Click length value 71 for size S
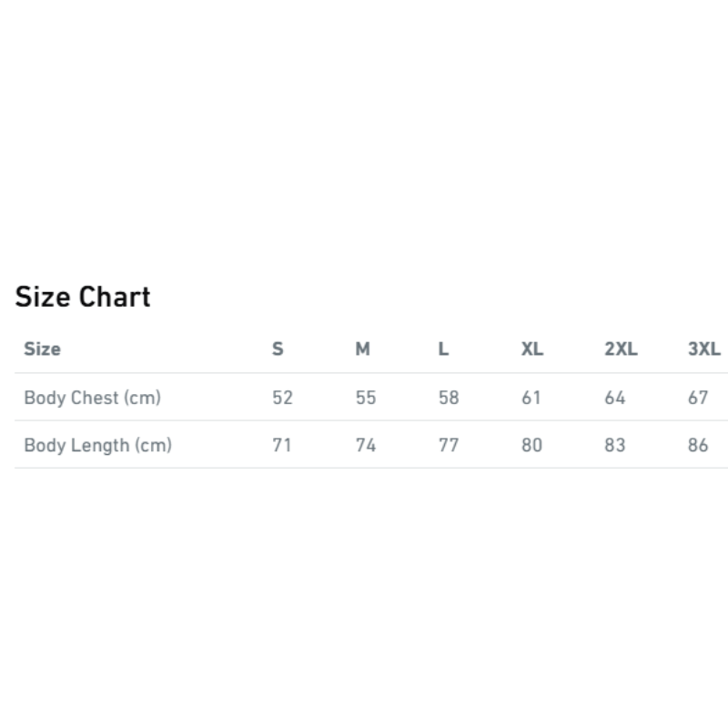728x728 pixels. (282, 445)
